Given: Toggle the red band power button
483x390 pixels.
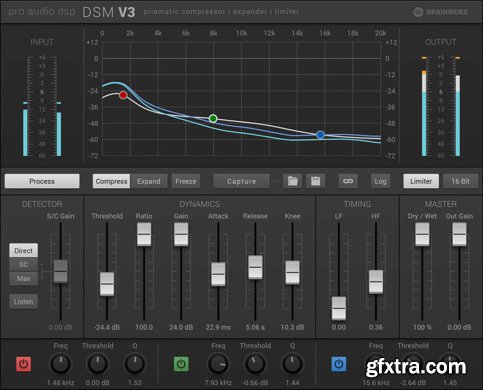Looking at the screenshot, I should (23, 364).
